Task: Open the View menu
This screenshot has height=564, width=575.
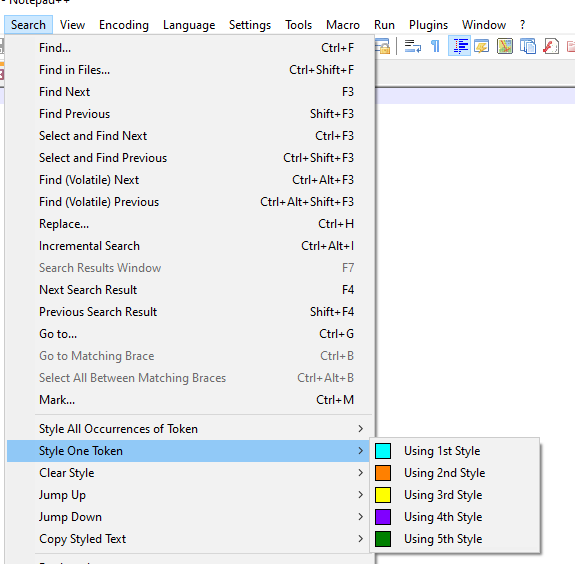Action: [x=72, y=25]
